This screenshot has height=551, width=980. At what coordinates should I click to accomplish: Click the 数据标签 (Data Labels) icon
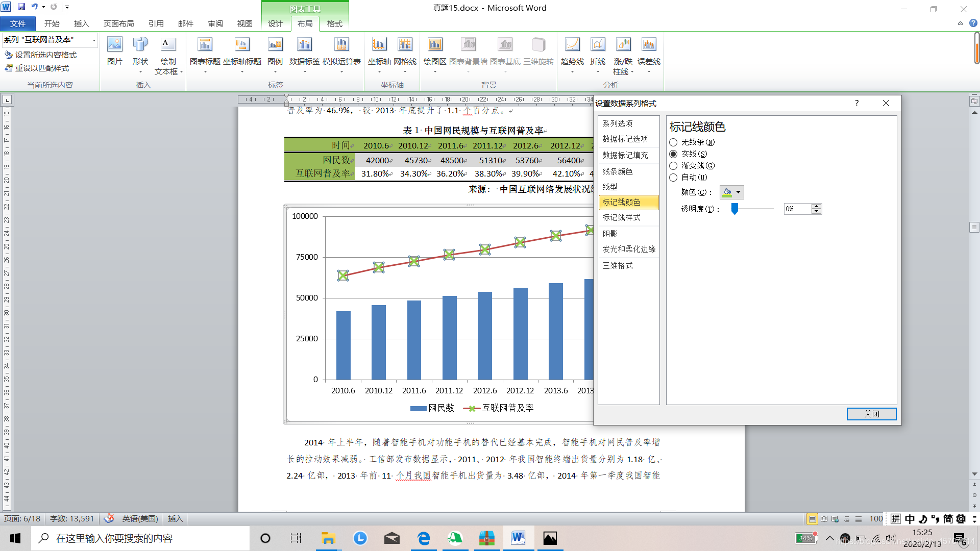[x=304, y=45]
